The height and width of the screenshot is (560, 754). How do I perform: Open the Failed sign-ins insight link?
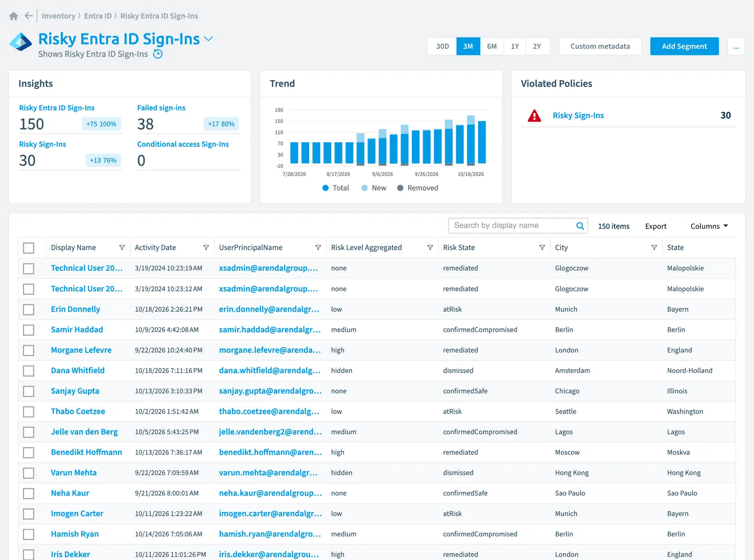(161, 108)
